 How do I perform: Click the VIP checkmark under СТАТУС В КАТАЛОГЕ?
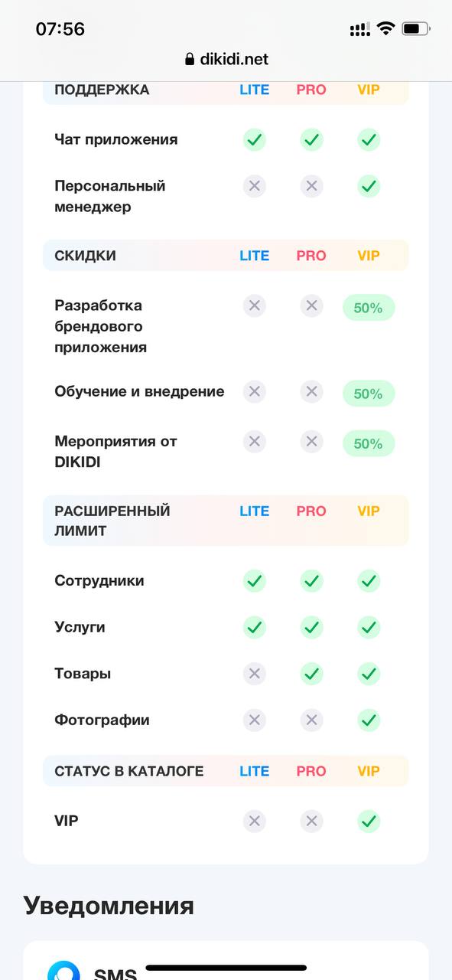[x=369, y=822]
